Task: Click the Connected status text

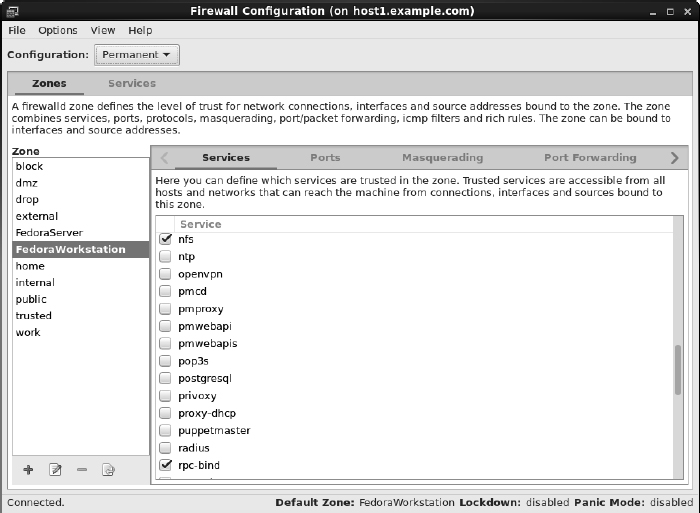Action: click(x=36, y=502)
